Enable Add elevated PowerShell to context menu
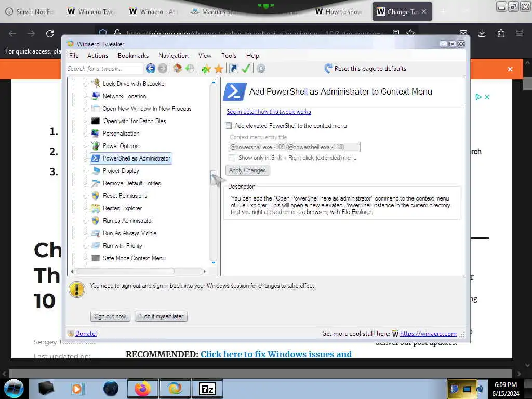Screen dimensions: 532x399 [x=229, y=126]
